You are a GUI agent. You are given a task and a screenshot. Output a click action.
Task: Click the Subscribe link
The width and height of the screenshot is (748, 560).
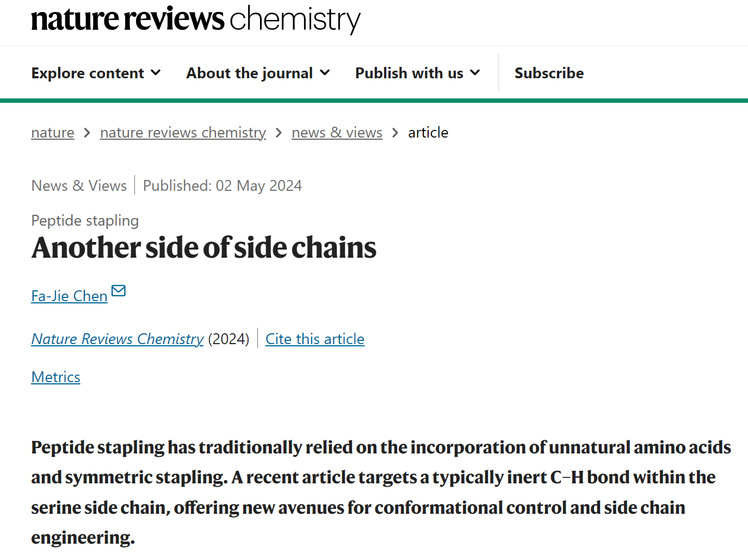(x=549, y=73)
